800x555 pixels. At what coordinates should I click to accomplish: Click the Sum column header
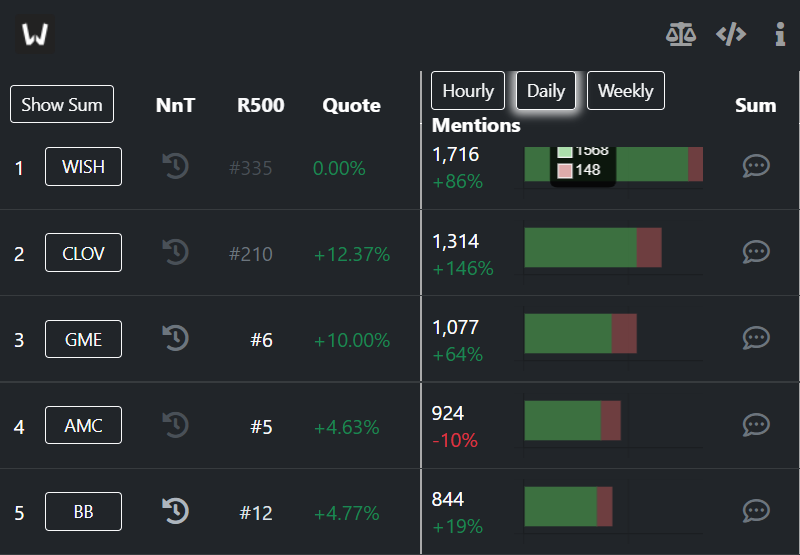756,105
